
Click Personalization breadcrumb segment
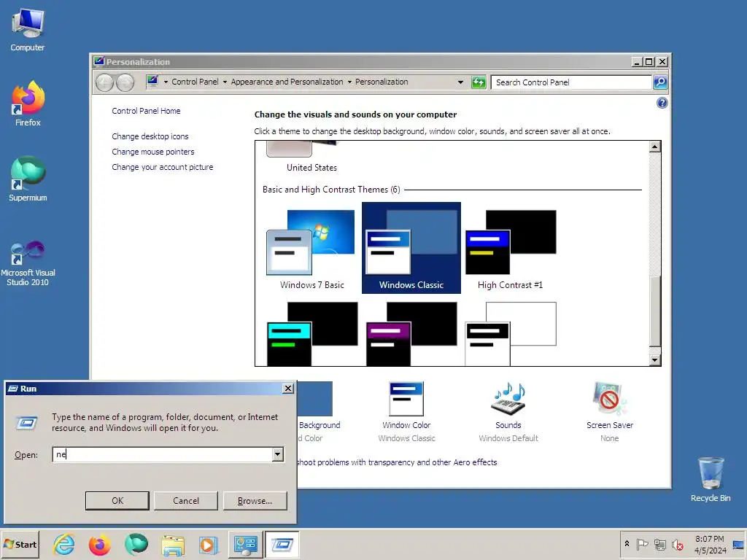click(382, 82)
